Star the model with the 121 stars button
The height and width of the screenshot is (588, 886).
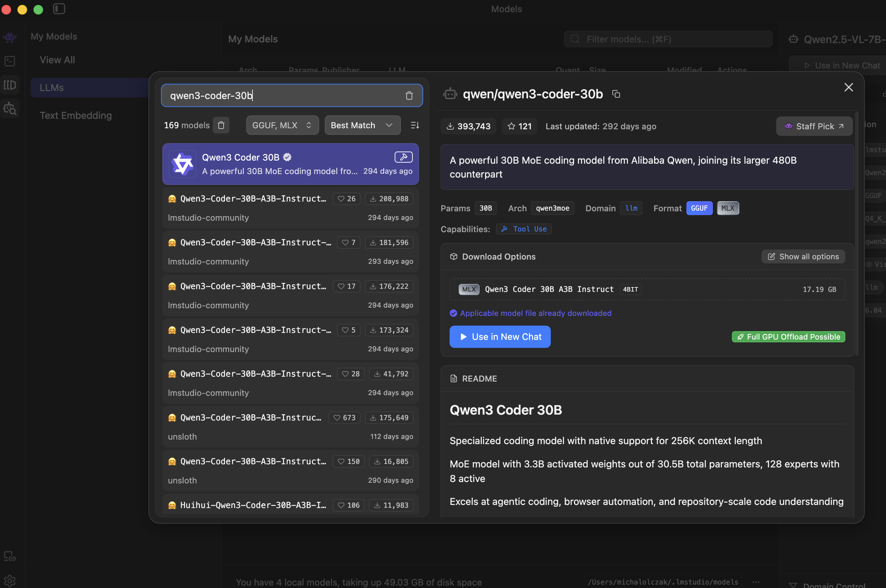pos(519,126)
